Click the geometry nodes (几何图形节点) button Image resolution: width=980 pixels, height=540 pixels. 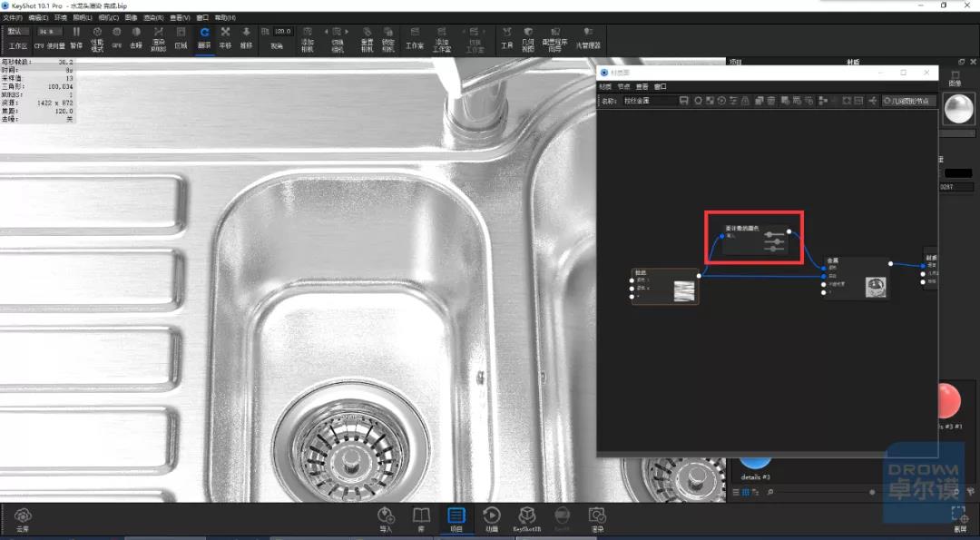click(909, 101)
